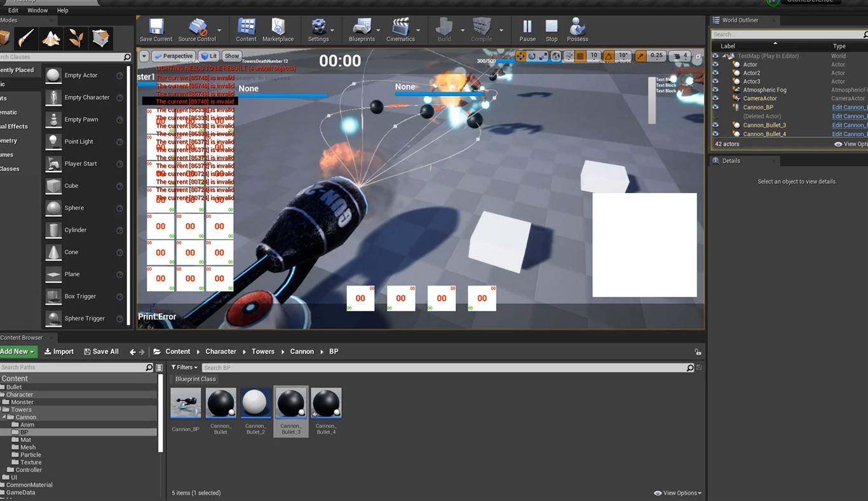Viewport: 868px width, 501px height.
Task: Navigate to Towers in the breadcrumb path
Action: pos(263,352)
